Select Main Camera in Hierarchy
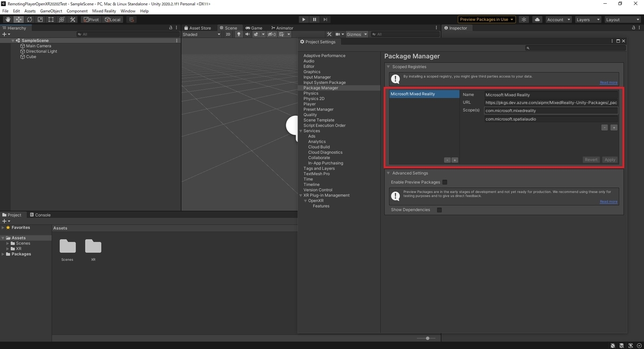 39,46
